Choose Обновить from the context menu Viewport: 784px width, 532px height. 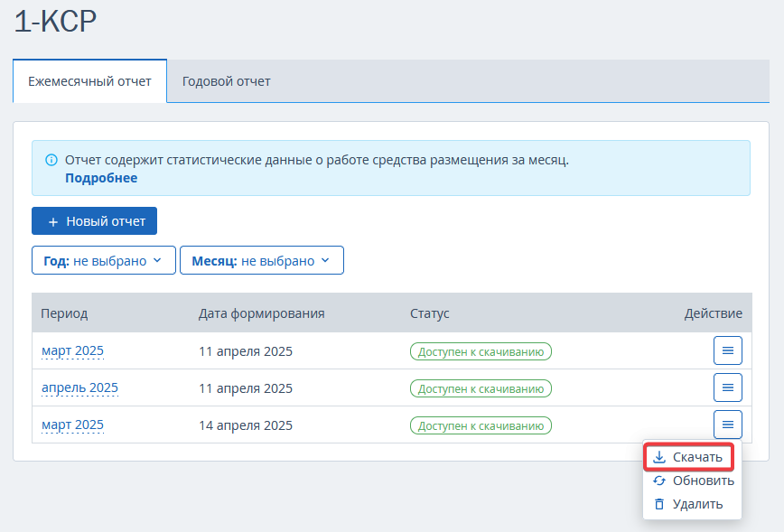693,481
